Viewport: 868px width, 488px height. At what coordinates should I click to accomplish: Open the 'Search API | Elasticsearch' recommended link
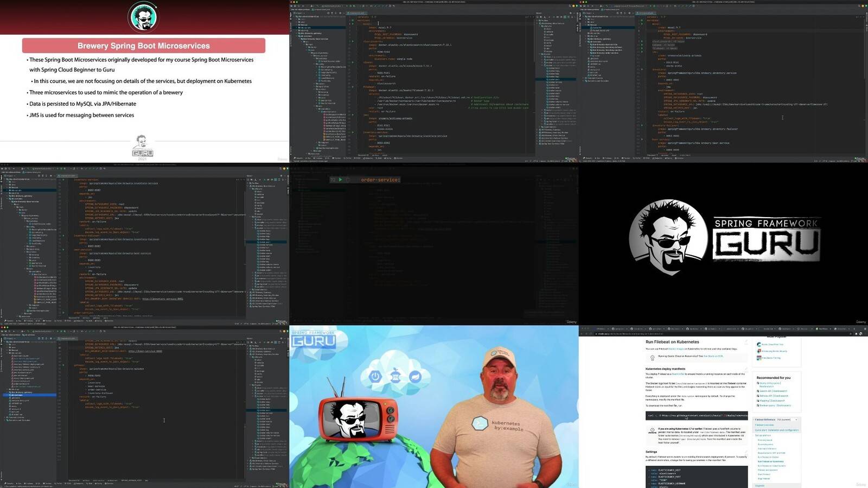(773, 391)
